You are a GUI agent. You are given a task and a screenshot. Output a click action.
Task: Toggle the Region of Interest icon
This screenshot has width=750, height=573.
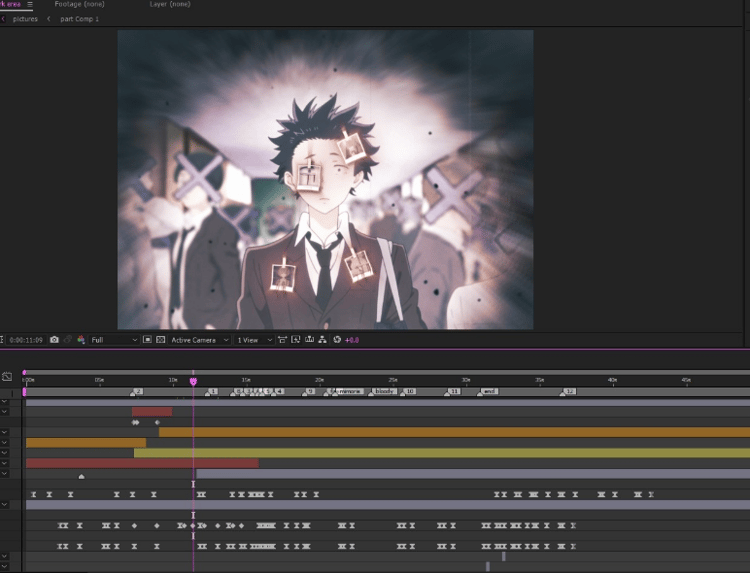pos(147,340)
